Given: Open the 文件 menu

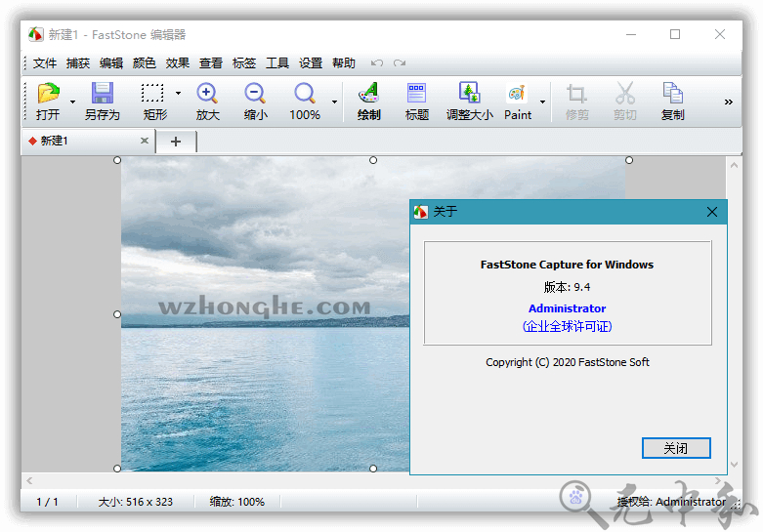Looking at the screenshot, I should tap(45, 63).
